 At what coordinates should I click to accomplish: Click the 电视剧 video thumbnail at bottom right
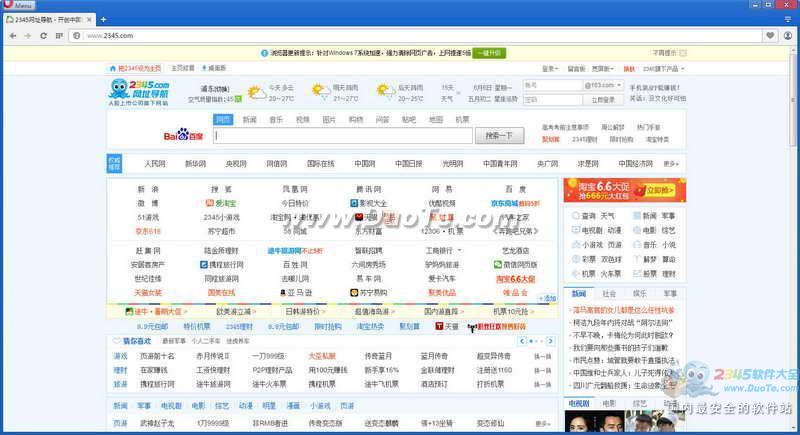[x=595, y=421]
